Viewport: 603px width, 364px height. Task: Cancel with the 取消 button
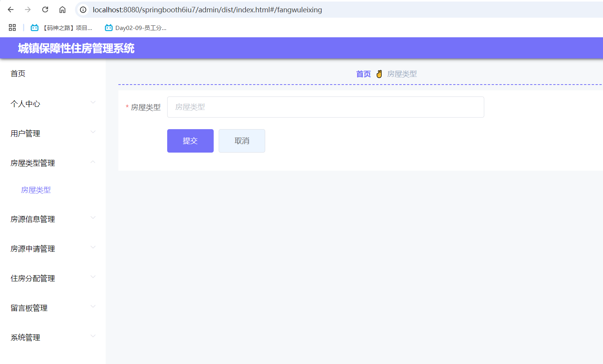coord(242,141)
